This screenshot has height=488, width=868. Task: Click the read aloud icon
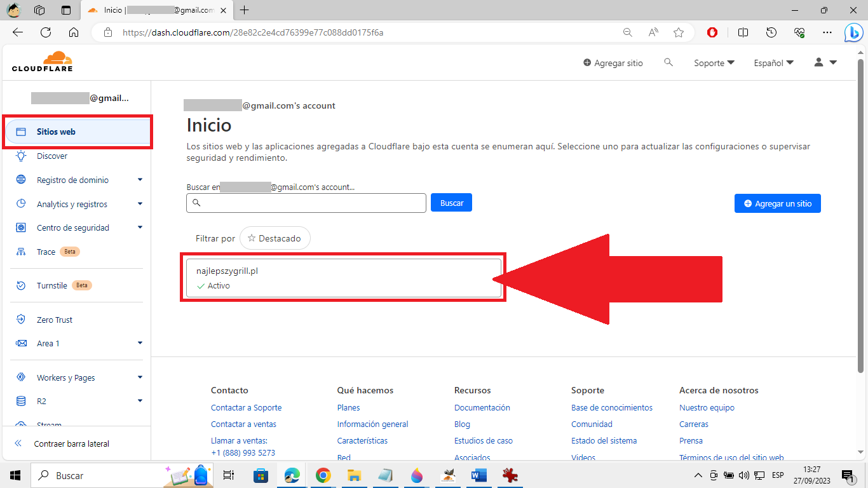[653, 32]
